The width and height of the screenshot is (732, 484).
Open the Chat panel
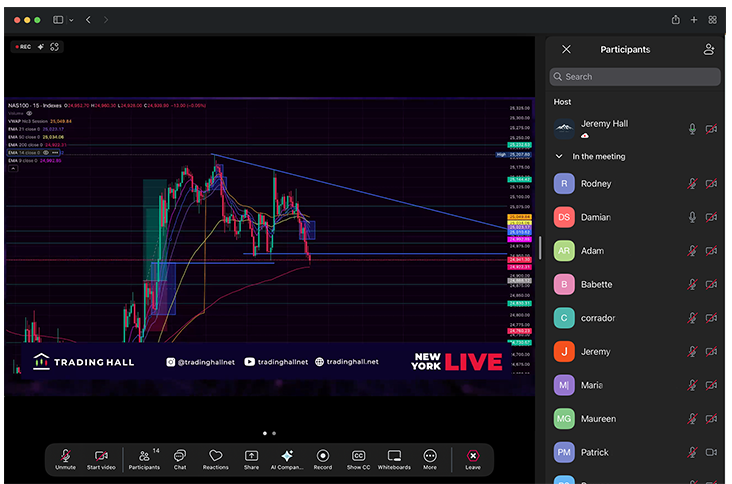(180, 458)
